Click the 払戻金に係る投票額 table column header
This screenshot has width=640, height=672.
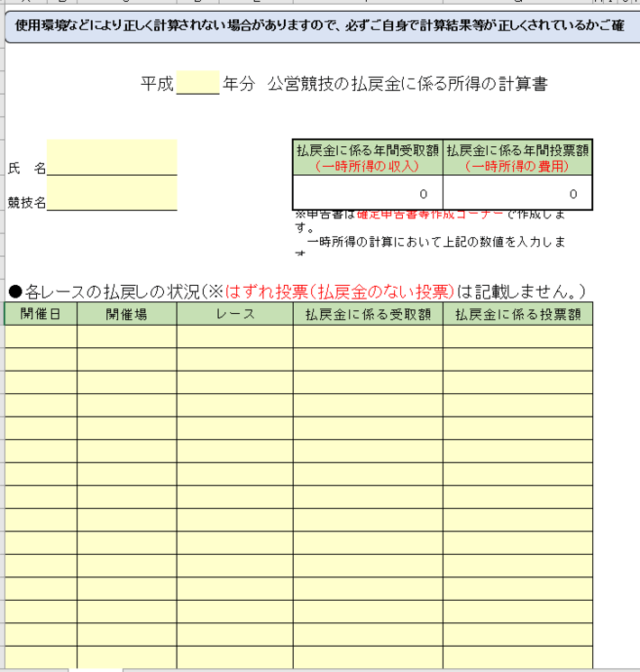click(x=517, y=314)
